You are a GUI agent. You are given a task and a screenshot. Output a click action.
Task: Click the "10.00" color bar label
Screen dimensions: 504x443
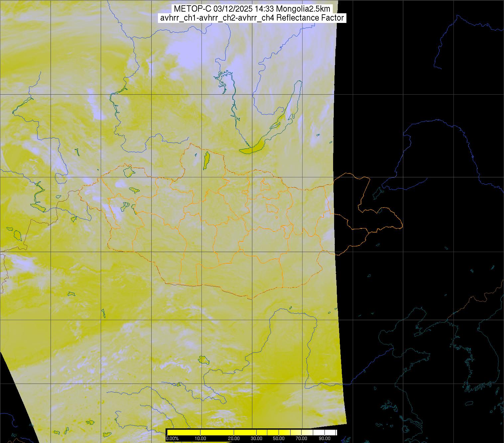[200, 439]
